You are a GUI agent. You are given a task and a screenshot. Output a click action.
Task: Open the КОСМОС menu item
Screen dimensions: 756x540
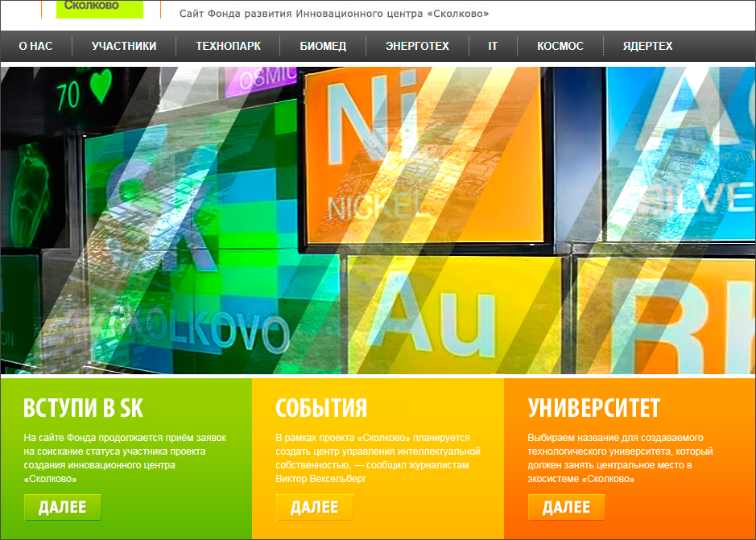(x=560, y=47)
